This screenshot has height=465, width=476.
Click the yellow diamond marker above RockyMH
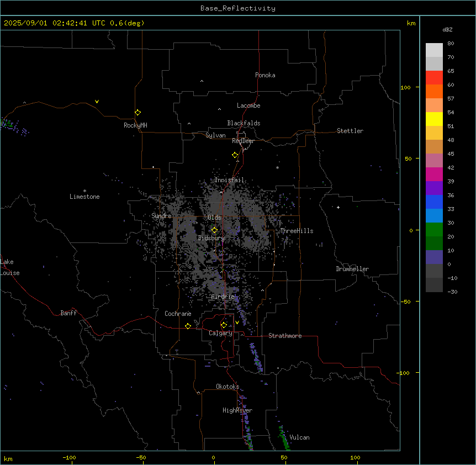pyautogui.click(x=137, y=113)
